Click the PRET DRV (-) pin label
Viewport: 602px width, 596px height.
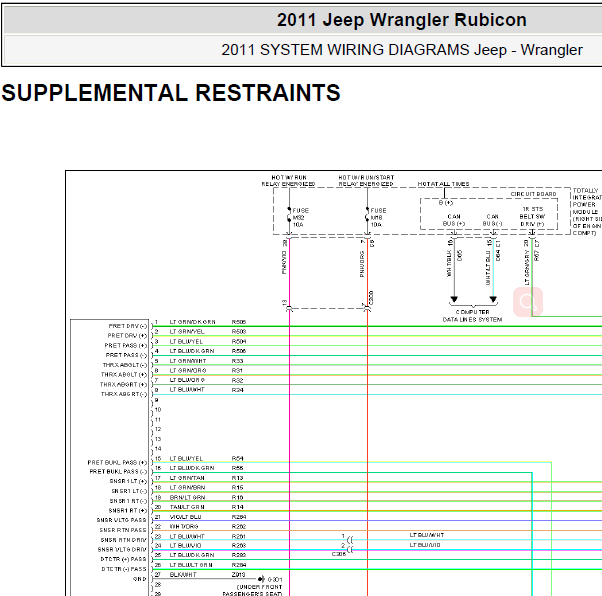point(127,326)
